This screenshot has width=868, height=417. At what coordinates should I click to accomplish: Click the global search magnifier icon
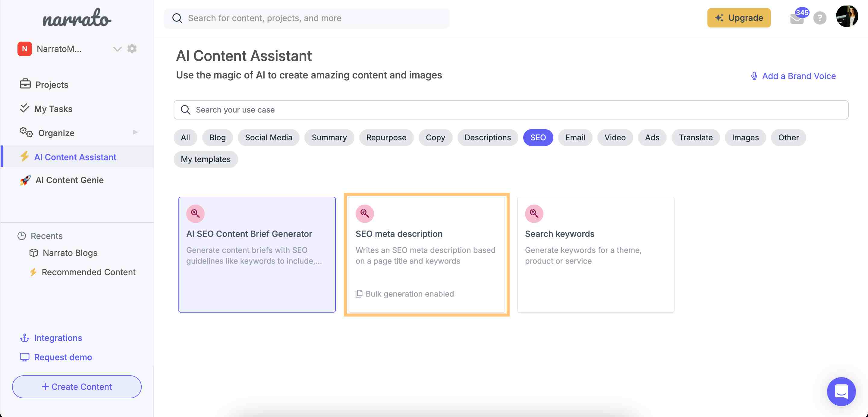[177, 18]
